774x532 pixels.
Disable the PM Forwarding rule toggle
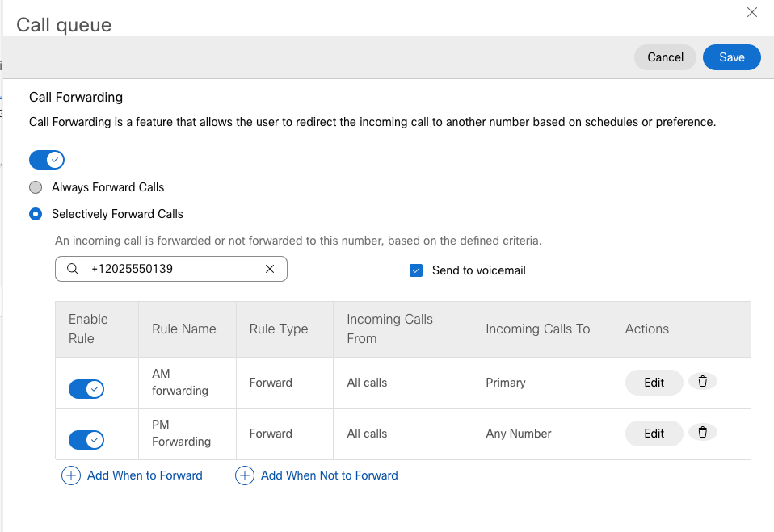pos(86,440)
